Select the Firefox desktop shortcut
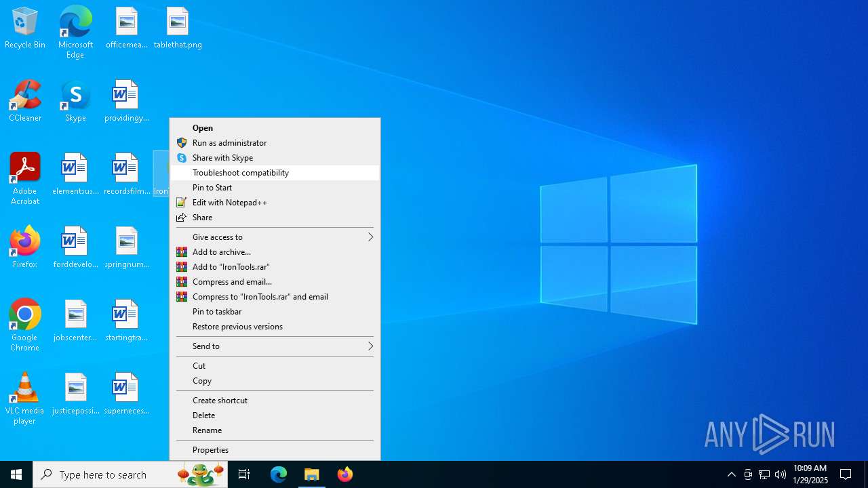This screenshot has height=488, width=868. 25,248
